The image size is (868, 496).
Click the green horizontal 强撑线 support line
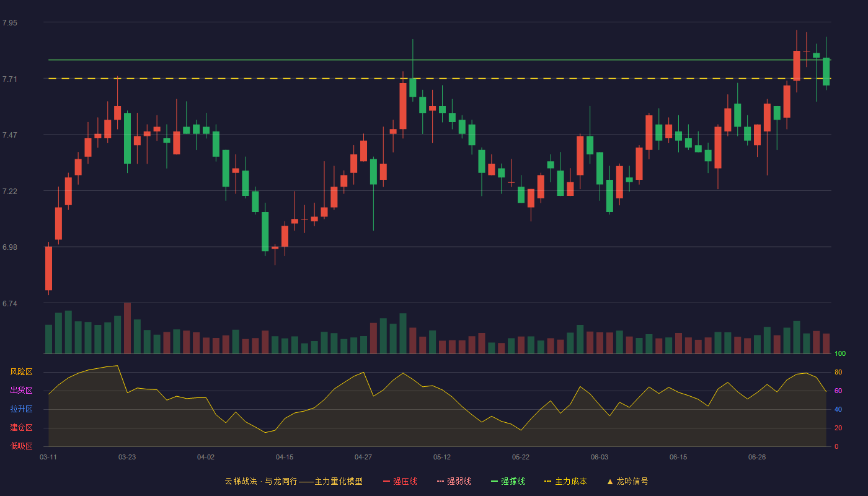tap(440, 60)
